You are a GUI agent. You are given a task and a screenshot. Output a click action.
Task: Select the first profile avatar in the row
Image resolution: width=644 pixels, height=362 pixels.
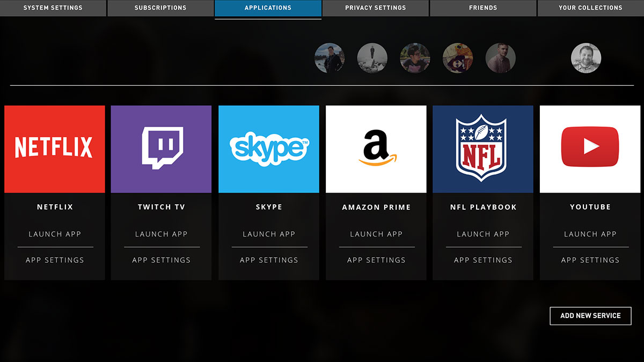(x=329, y=58)
